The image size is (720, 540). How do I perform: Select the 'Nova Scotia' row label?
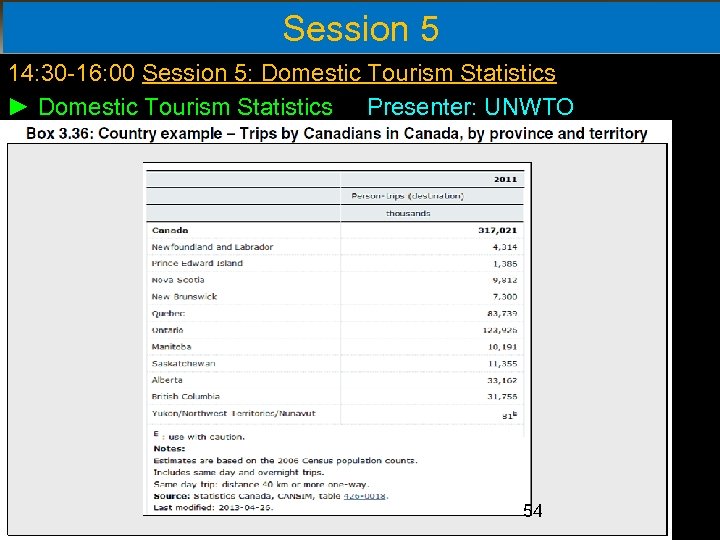click(178, 280)
